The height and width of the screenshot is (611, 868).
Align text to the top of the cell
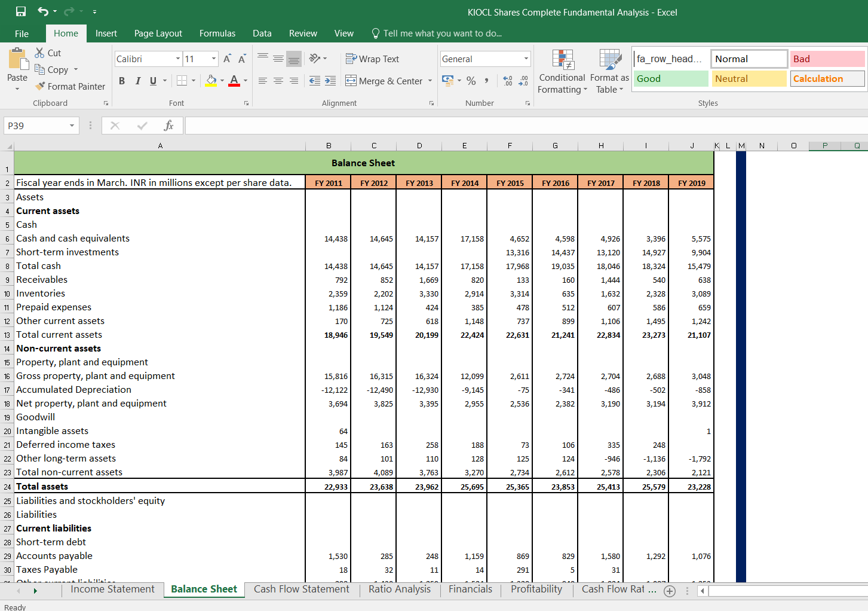pyautogui.click(x=263, y=58)
